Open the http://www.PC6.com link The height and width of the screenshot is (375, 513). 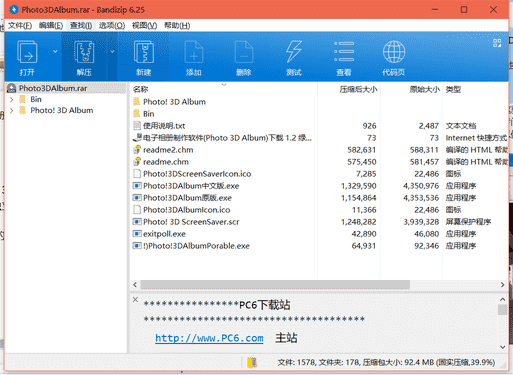point(209,338)
